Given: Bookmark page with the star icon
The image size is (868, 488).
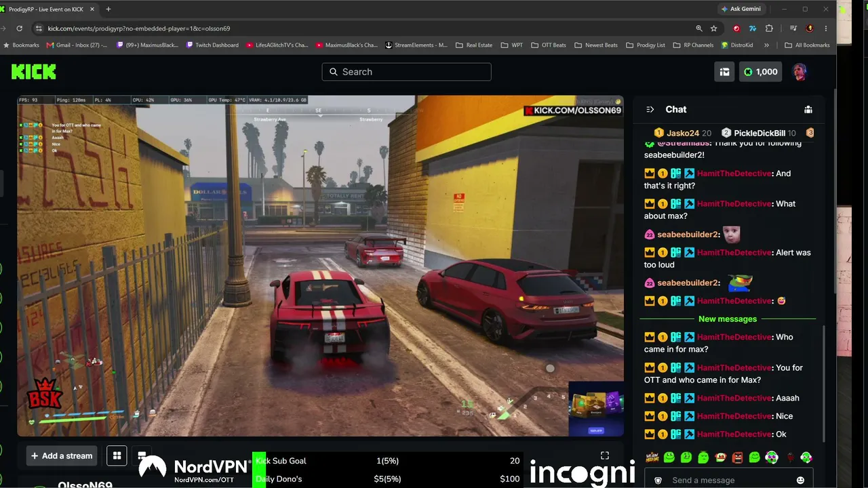Looking at the screenshot, I should (713, 28).
